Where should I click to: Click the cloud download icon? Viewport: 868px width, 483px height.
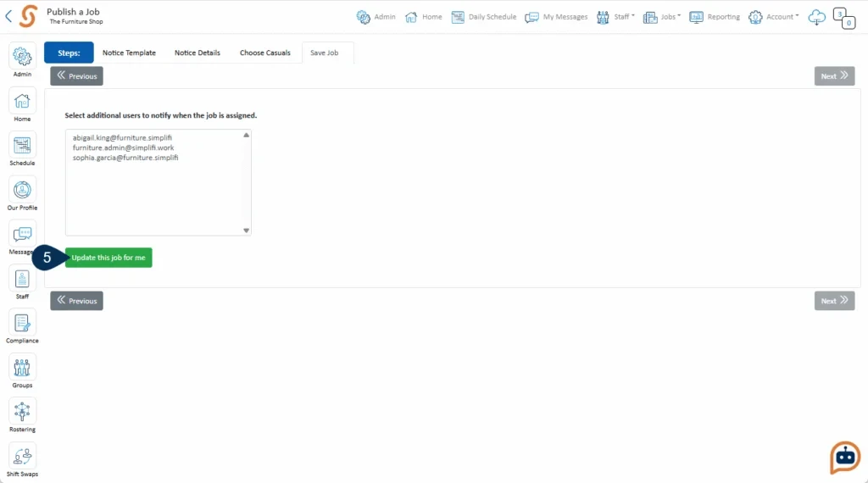click(x=816, y=17)
